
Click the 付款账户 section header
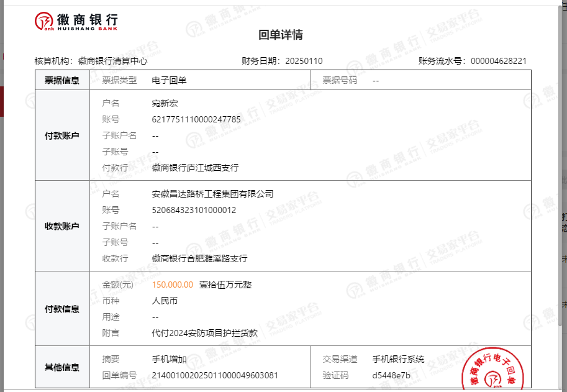[x=62, y=135]
